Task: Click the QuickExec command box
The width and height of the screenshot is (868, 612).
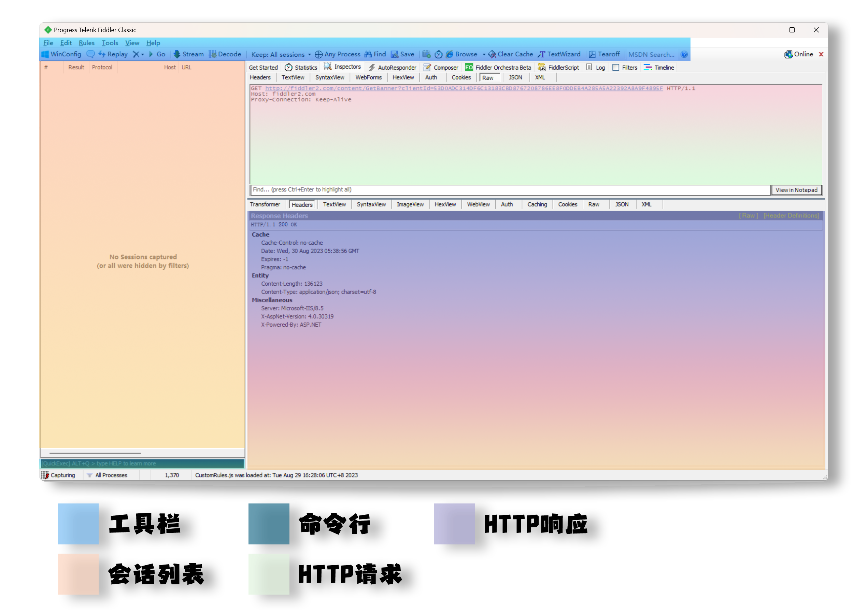Action: click(142, 463)
